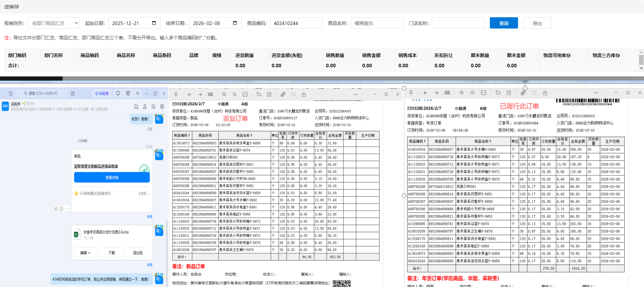Open the AI助理 assistant

pos(102,94)
